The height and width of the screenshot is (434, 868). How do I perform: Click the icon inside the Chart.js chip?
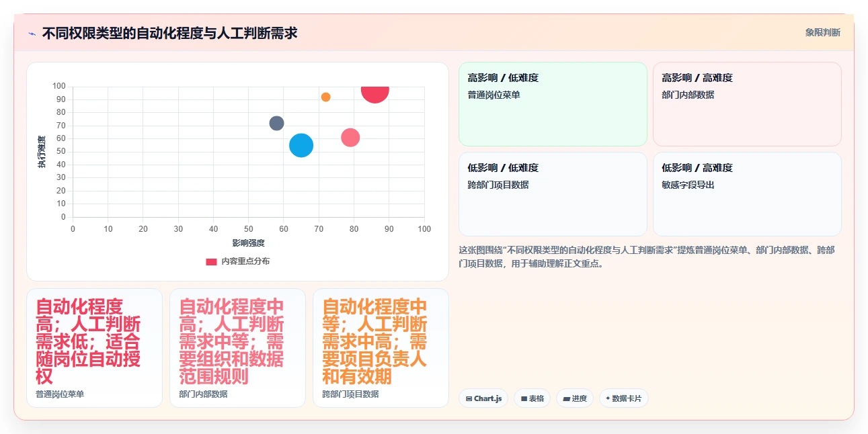tap(469, 399)
